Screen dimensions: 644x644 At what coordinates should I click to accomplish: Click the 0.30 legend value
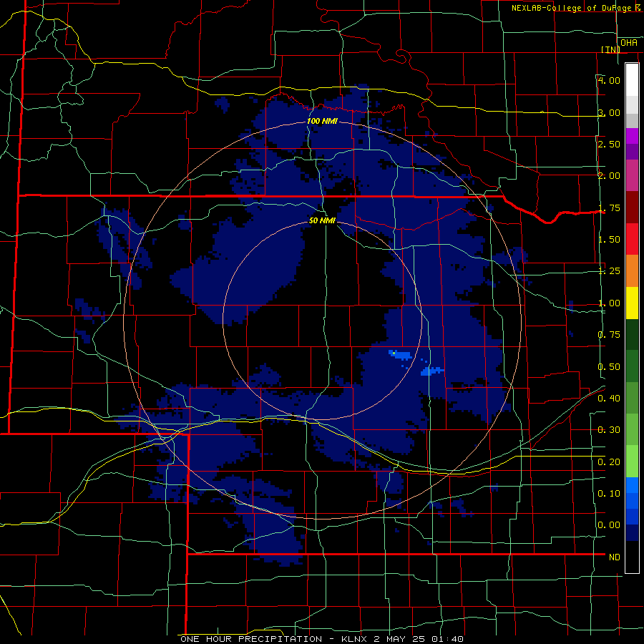[x=609, y=430]
